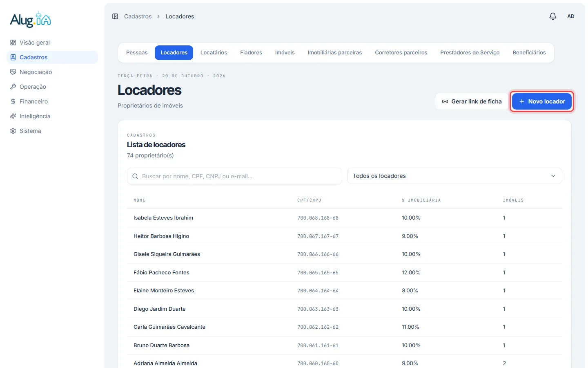
Task: Open row Elaine Monteiro Esteves
Action: coord(345,291)
